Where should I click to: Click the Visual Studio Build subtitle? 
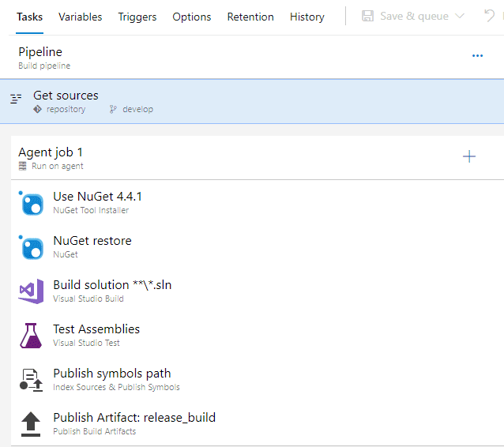tap(88, 299)
